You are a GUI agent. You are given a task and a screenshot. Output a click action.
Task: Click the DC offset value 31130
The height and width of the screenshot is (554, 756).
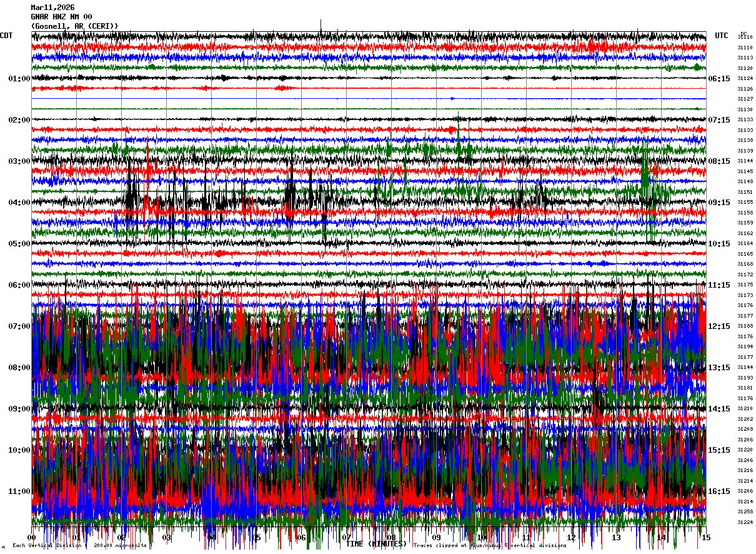point(745,109)
